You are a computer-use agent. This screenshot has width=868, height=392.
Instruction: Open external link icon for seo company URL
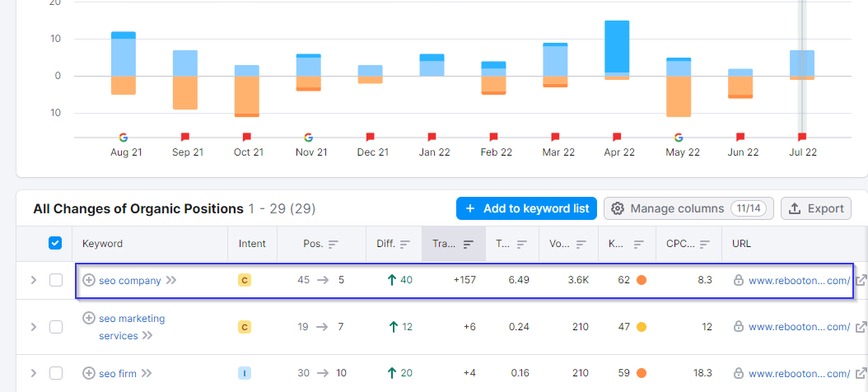click(861, 280)
